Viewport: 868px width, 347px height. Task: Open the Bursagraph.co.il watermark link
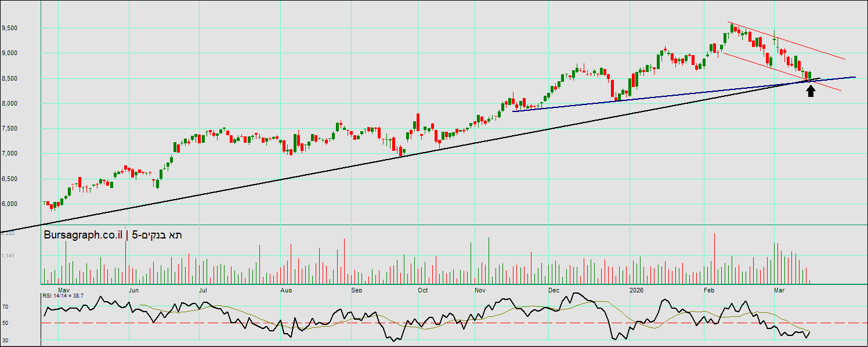tap(83, 235)
